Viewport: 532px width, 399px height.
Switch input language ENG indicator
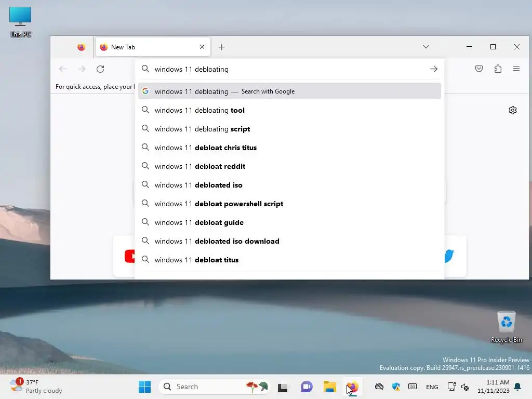tap(432, 387)
